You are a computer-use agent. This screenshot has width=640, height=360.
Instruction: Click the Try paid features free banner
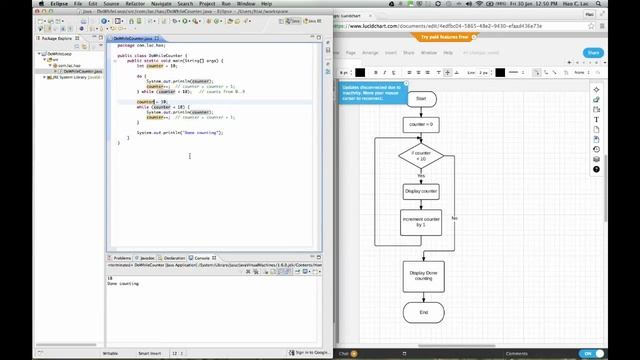[x=445, y=37]
